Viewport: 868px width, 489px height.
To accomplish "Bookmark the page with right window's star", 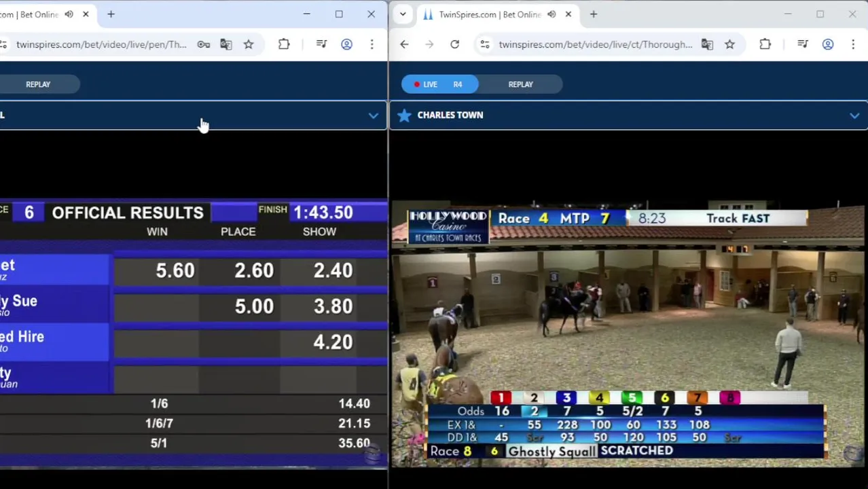I will (x=729, y=45).
